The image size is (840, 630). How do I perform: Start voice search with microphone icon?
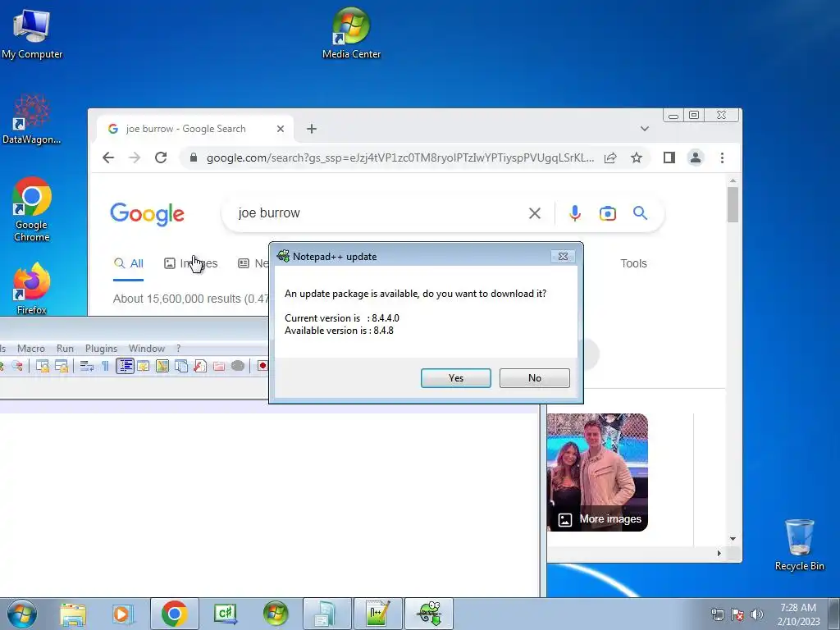[x=575, y=213]
